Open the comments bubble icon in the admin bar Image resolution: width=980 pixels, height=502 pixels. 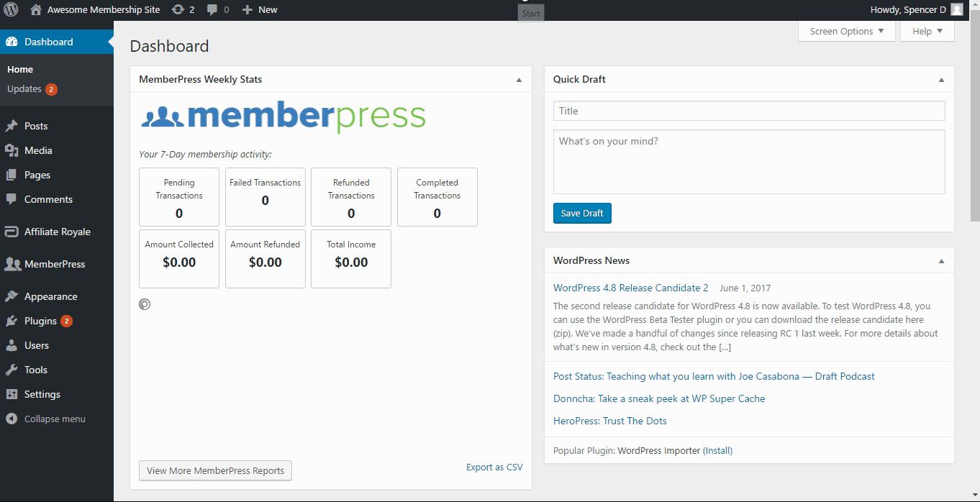212,9
